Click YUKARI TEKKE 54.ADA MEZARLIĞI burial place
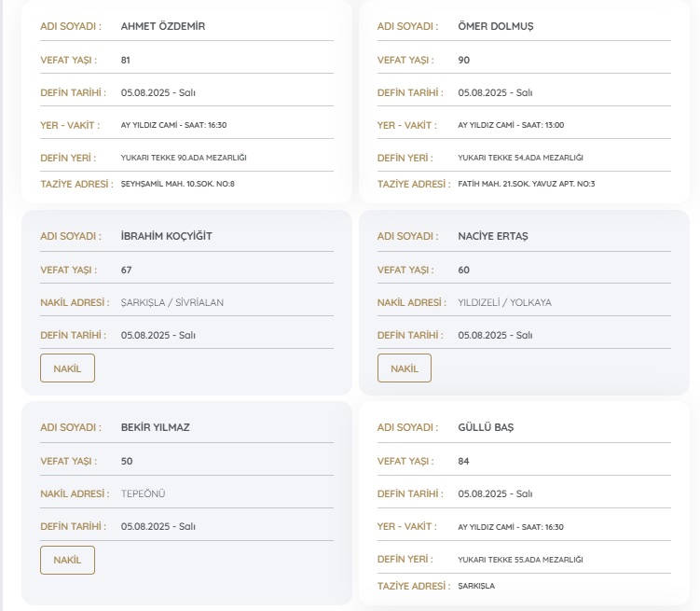 521,158
